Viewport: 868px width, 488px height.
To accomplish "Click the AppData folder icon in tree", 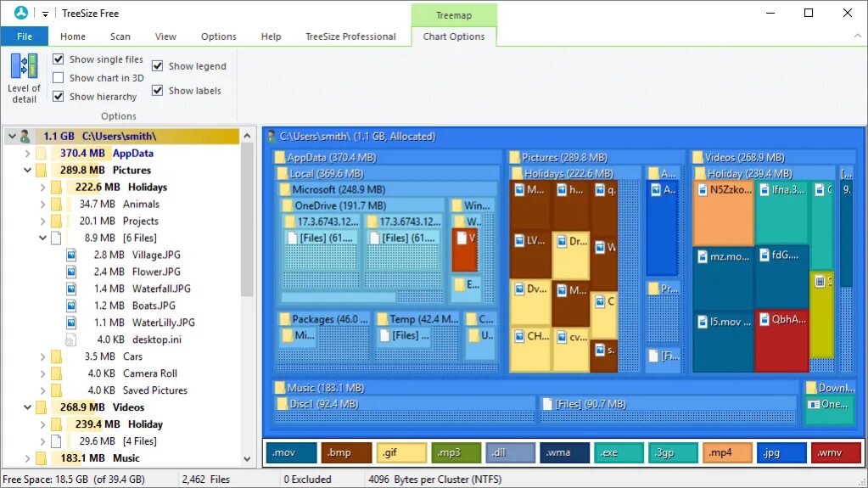I will pos(41,154).
